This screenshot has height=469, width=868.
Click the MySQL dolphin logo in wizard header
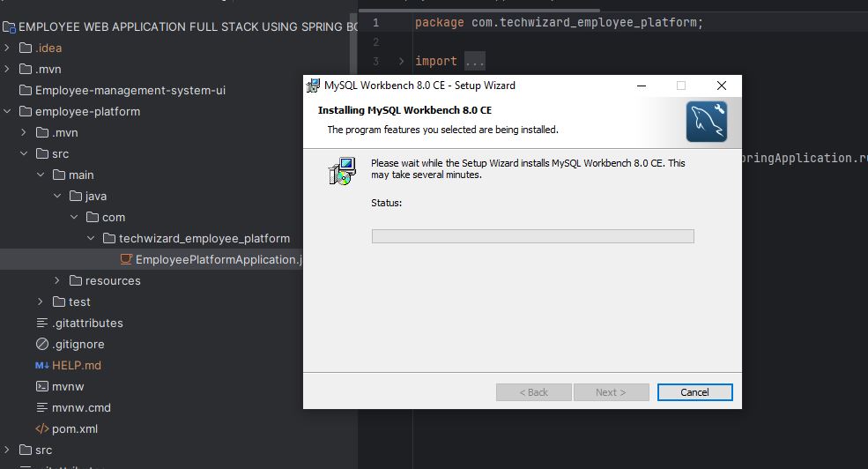pos(706,122)
